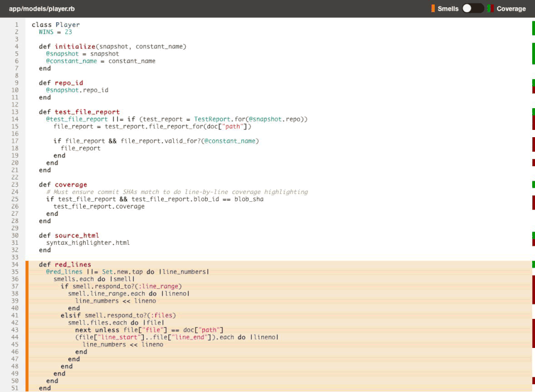This screenshot has height=392, width=535.
Task: Click the app/models/player.rb file path
Action: [x=42, y=9]
